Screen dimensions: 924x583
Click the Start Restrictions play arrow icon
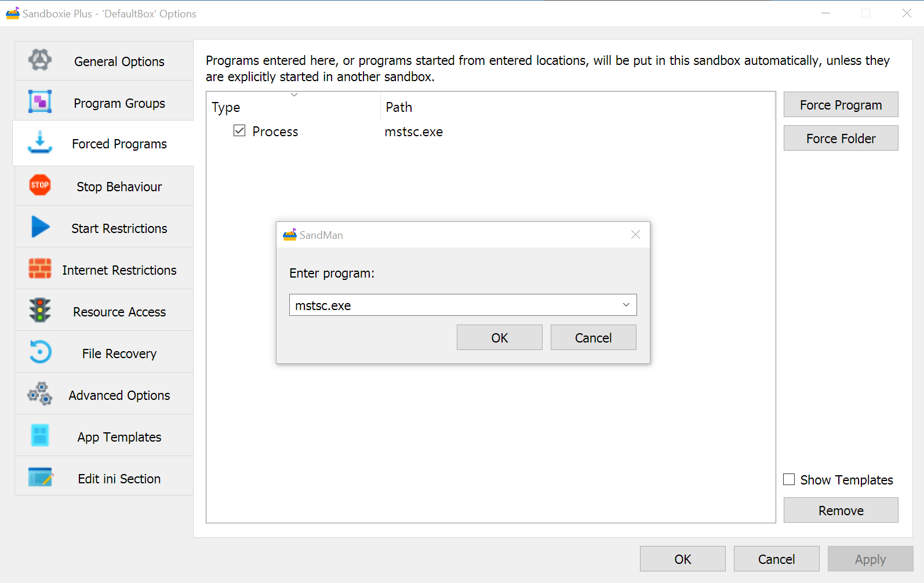pos(40,227)
